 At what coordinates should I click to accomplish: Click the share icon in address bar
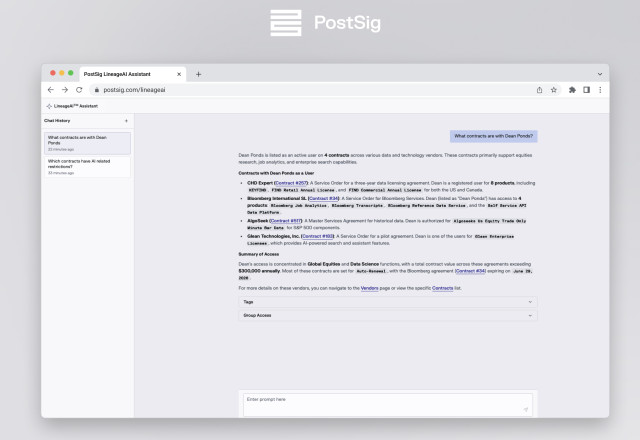click(x=540, y=90)
